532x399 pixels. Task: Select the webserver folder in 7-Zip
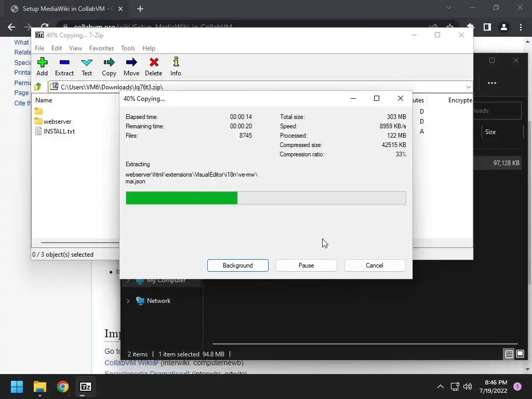pyautogui.click(x=53, y=121)
